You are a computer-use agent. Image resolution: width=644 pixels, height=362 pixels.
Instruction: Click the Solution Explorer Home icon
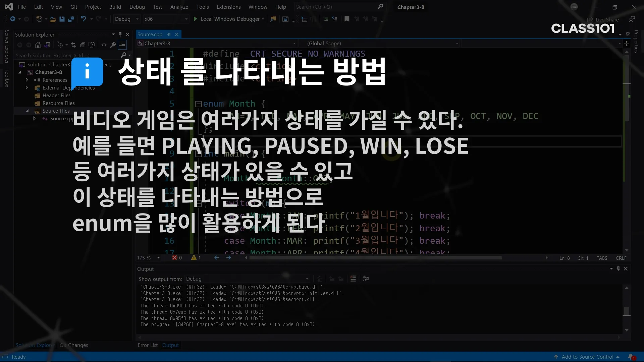tap(38, 45)
